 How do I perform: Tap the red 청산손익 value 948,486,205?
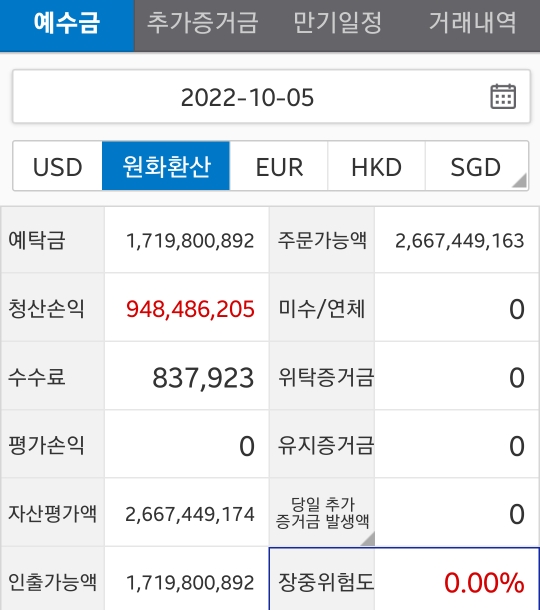(190, 309)
